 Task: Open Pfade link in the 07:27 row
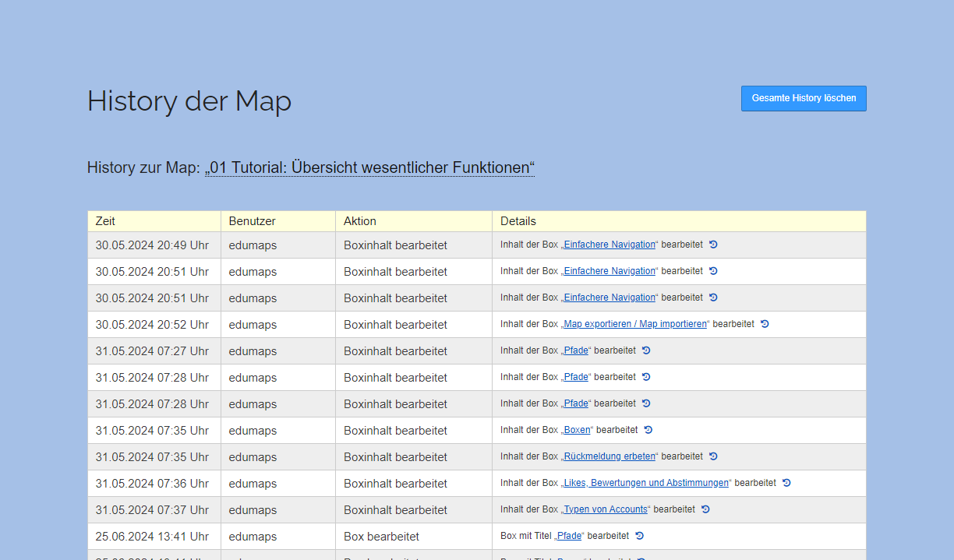576,350
